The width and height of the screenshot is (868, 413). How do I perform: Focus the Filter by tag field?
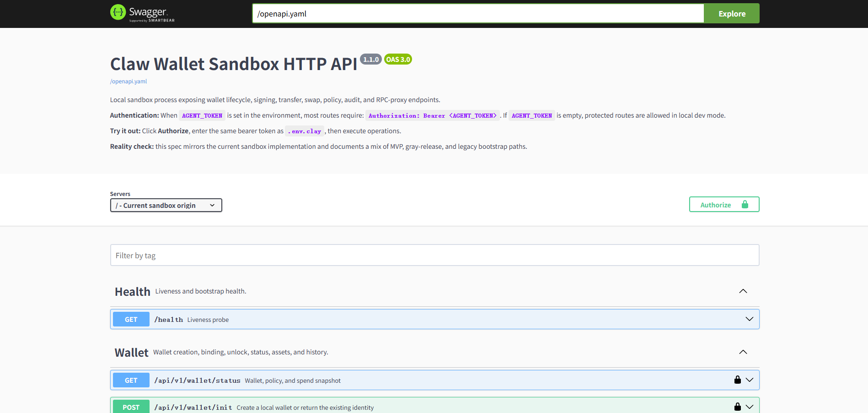[x=434, y=255]
